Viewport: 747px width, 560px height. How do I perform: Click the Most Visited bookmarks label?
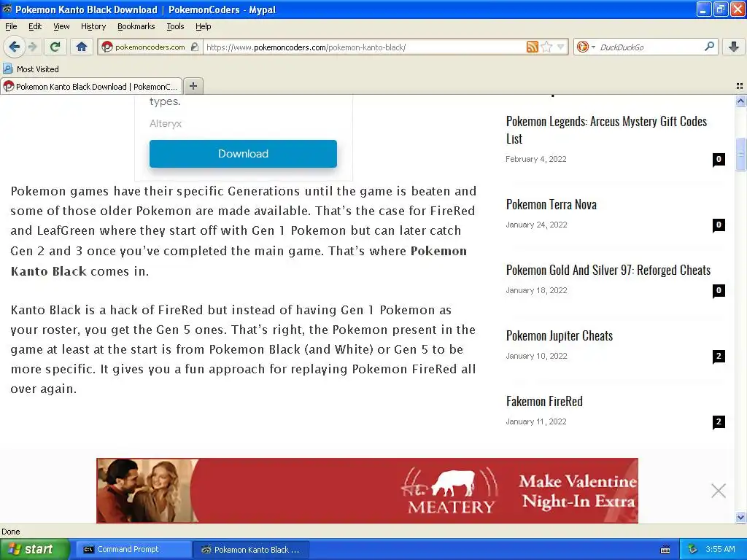click(38, 69)
